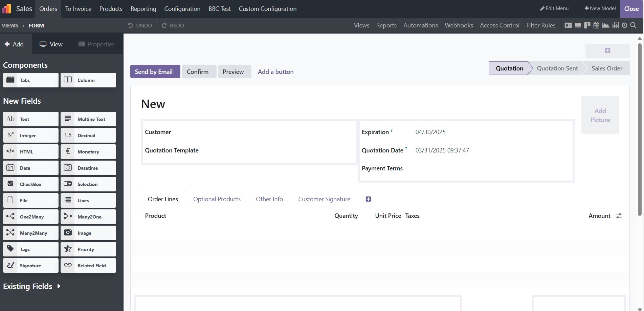Add a Signature field from New Fields
The width and height of the screenshot is (644, 311).
click(x=30, y=265)
